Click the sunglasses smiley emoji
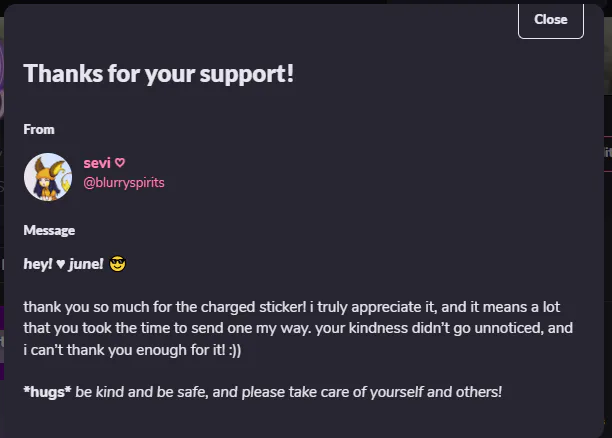 [x=117, y=264]
